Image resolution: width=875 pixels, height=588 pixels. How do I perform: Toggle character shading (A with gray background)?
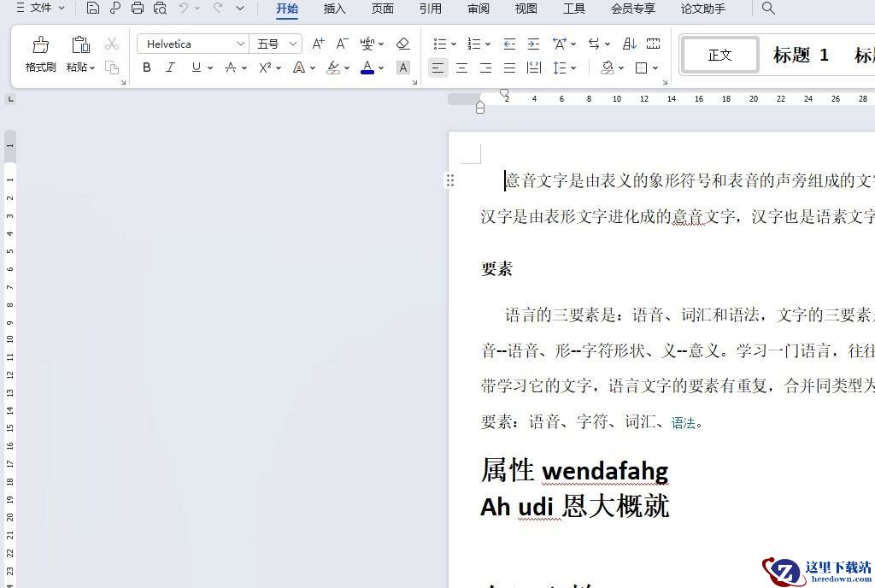tap(403, 68)
